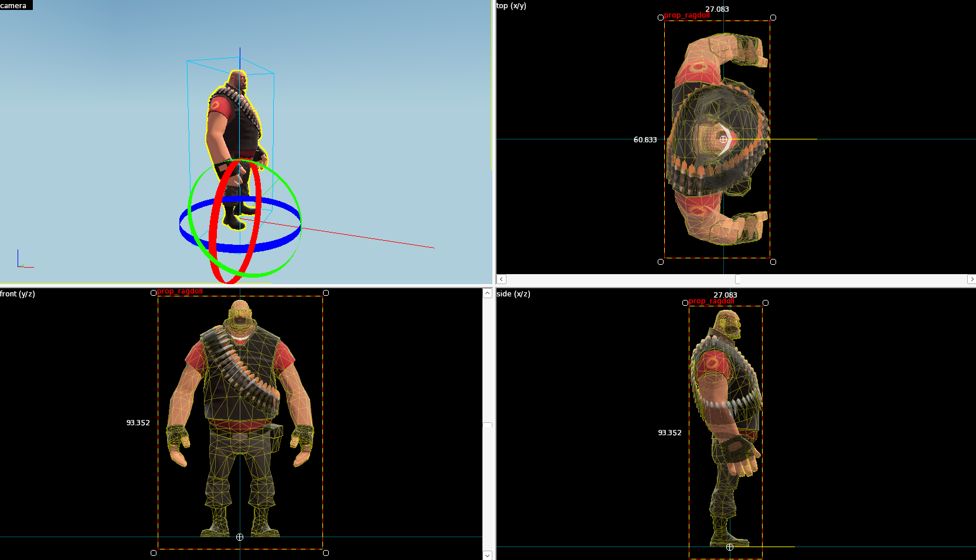Select the Heavy wireframe in front view
The image size is (976, 560).
pyautogui.click(x=240, y=418)
